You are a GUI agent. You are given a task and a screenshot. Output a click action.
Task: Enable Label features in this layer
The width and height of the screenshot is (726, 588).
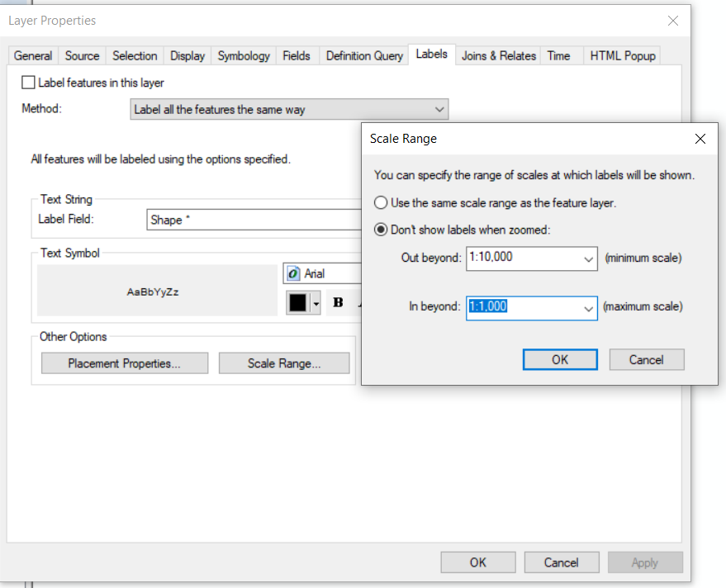29,83
